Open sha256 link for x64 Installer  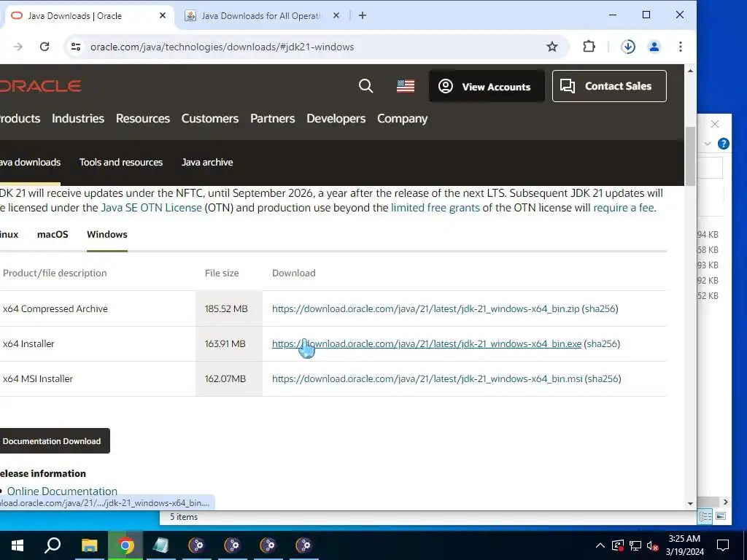[x=602, y=344]
